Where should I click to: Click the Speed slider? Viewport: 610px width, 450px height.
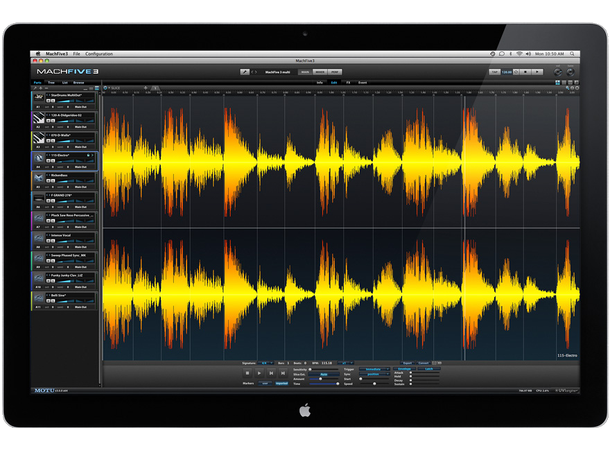374,383
